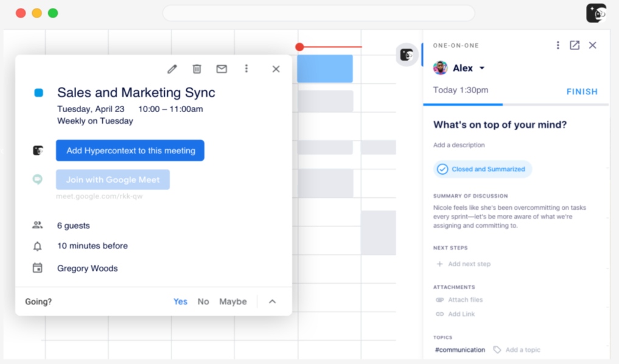The width and height of the screenshot is (619, 364).
Task: Click the green macOS maximize button
Action: tap(53, 13)
